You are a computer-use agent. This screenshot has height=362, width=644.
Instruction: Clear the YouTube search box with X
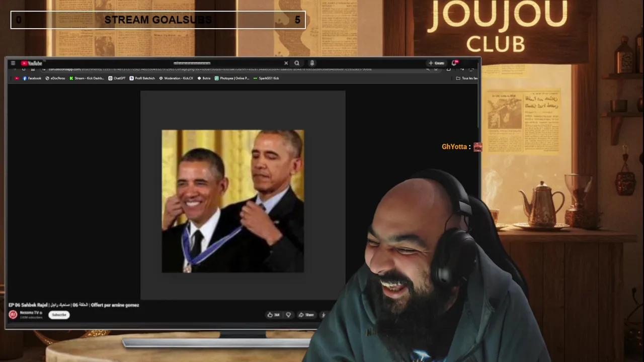(x=286, y=63)
